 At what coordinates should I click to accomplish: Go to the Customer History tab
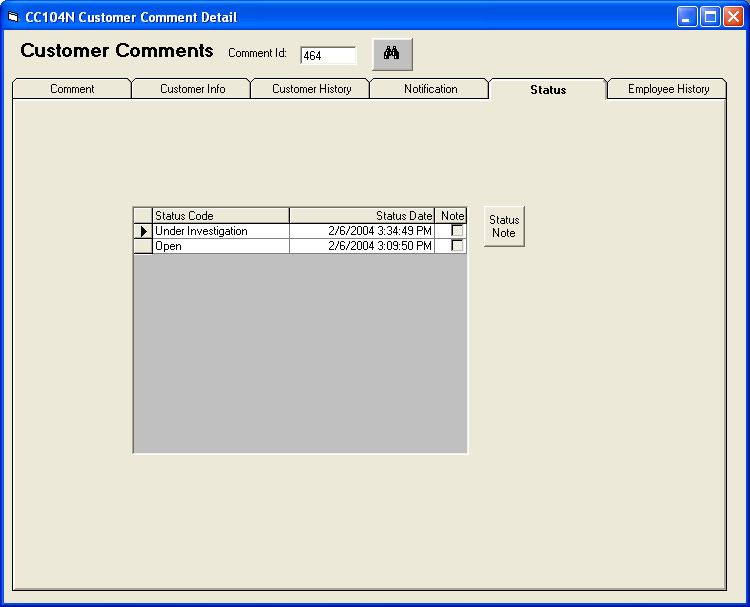click(311, 89)
